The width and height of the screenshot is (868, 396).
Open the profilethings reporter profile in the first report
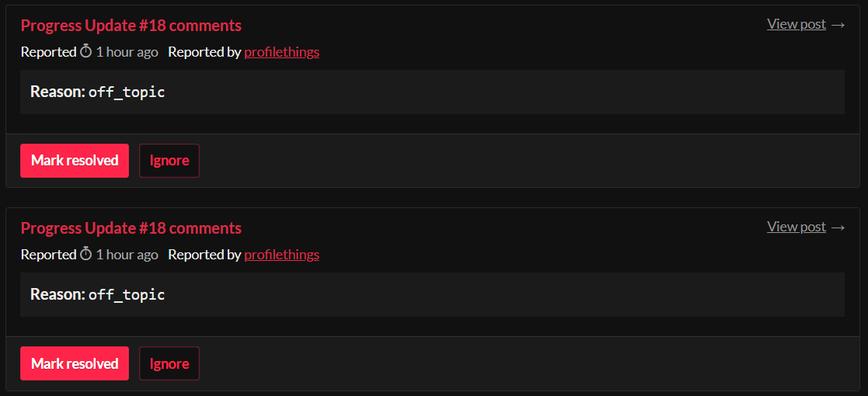281,52
